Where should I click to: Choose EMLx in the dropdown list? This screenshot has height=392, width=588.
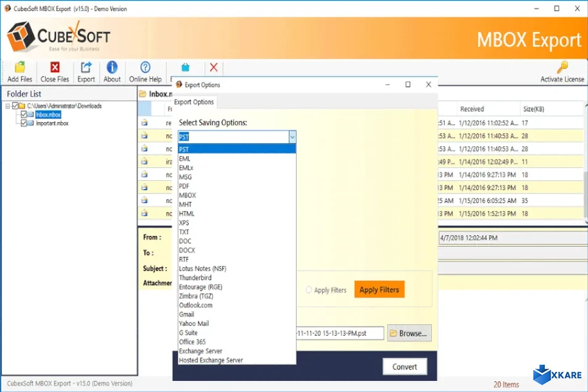[237, 168]
